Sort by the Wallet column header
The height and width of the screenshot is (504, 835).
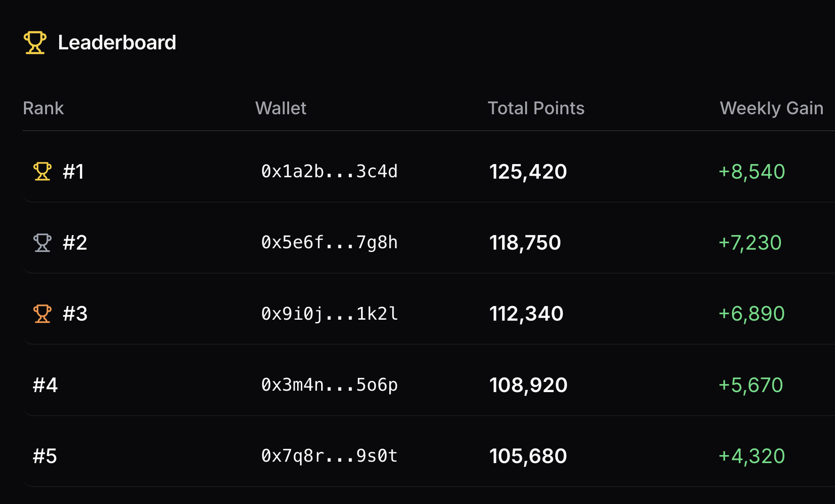[281, 108]
